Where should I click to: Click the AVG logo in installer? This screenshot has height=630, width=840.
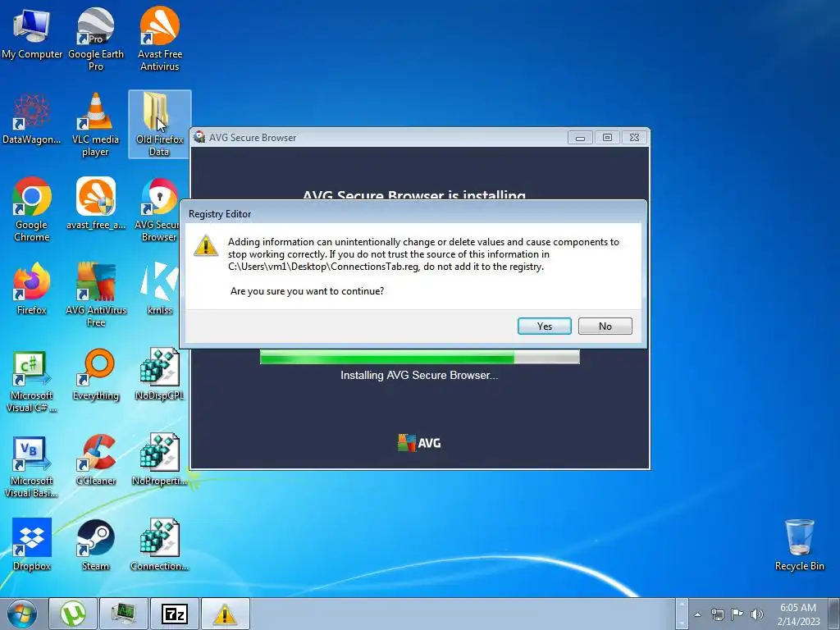419,443
